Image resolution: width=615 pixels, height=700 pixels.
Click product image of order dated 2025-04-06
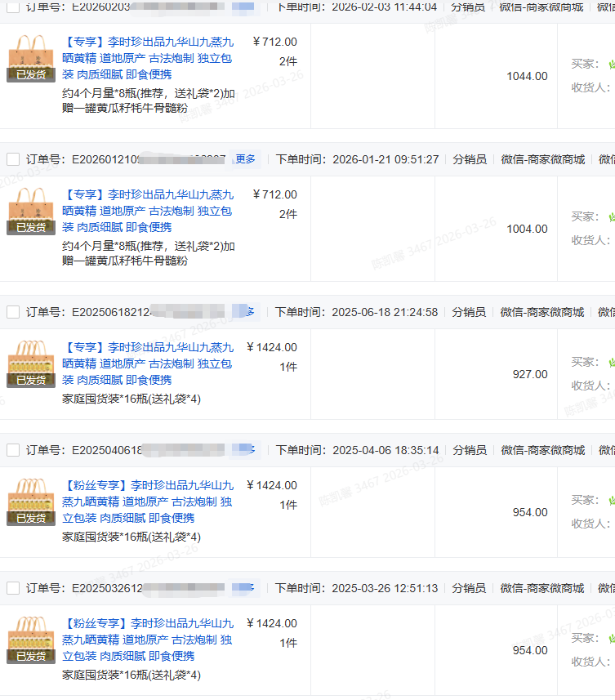pos(31,502)
